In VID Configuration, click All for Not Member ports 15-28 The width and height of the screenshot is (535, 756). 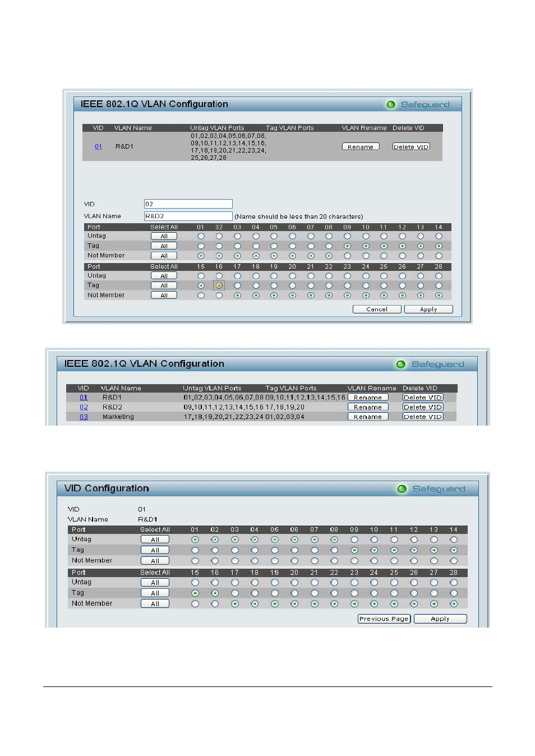coord(155,604)
